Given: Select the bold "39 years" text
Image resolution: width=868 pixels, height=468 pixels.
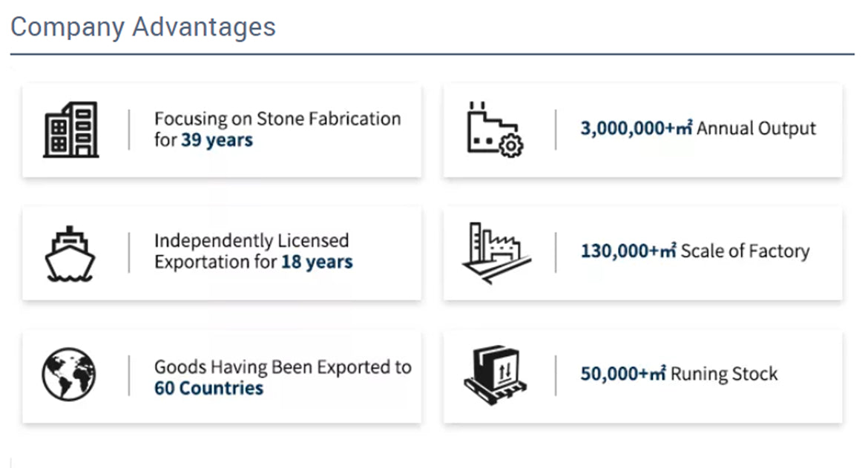Looking at the screenshot, I should (x=217, y=140).
